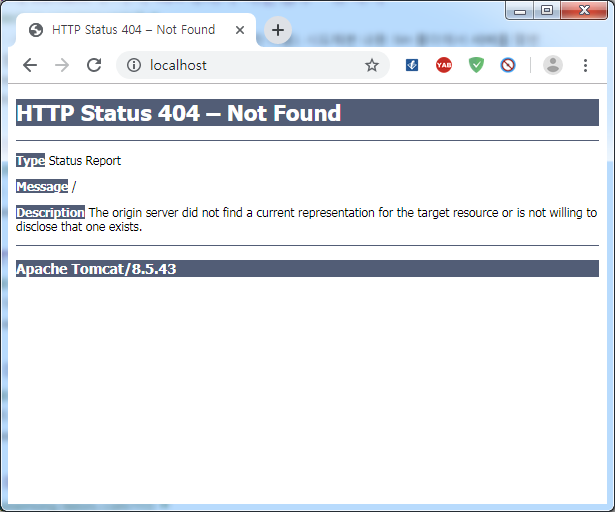Viewport: 615px width, 512px height.
Task: Click the Status Report text
Action: pyautogui.click(x=85, y=160)
